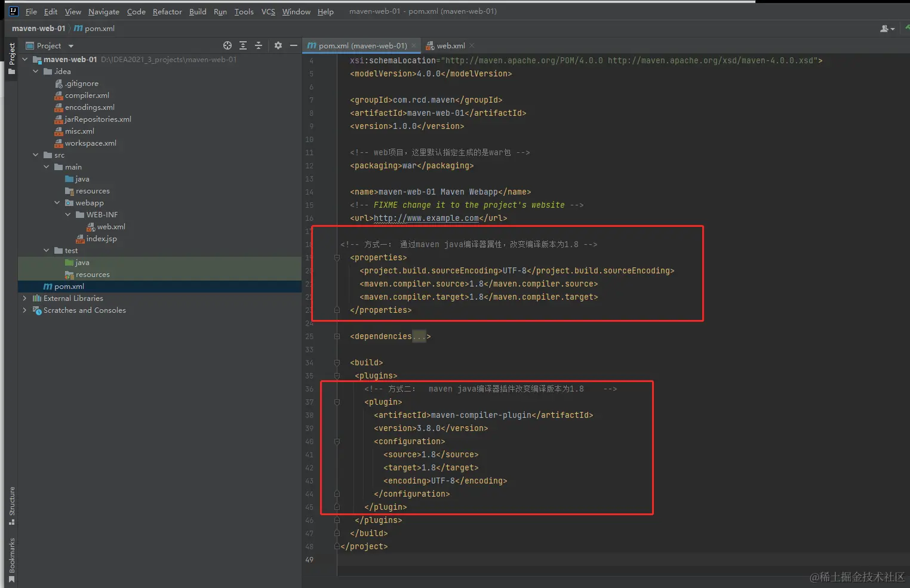Viewport: 910px width, 588px height.
Task: Select misc.xml in project tree
Action: 74,131
